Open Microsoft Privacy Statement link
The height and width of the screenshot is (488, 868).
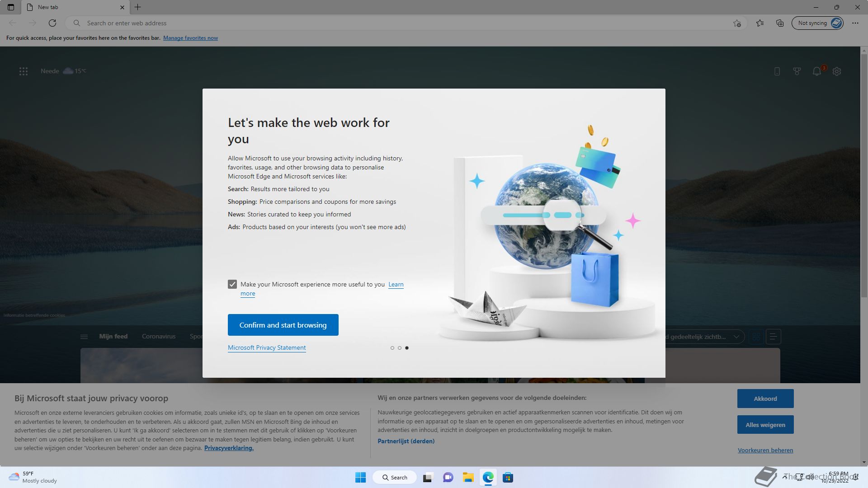coord(267,347)
